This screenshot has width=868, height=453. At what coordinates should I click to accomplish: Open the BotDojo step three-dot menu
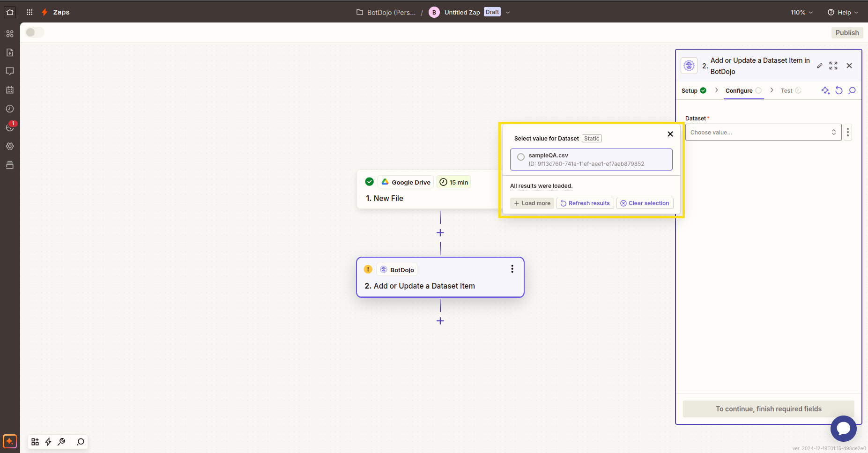(x=512, y=269)
